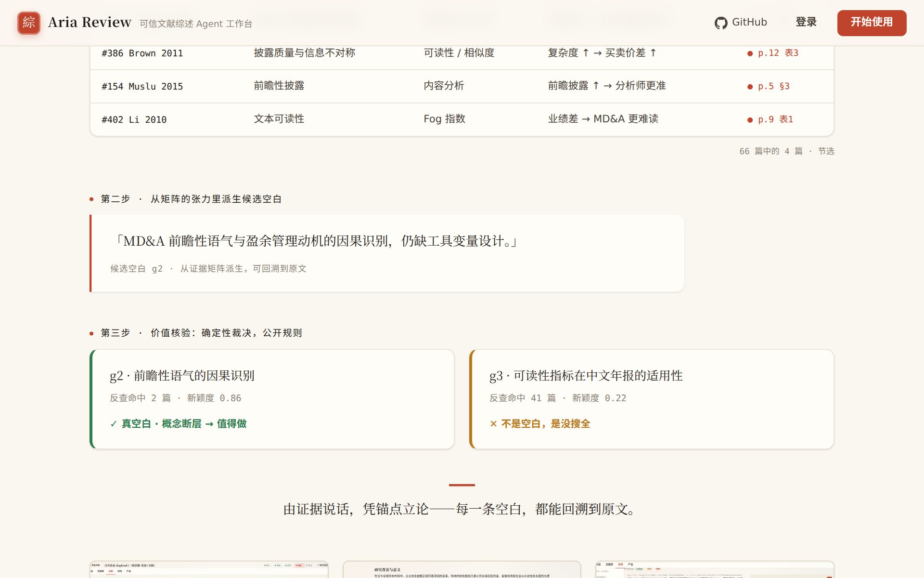Screen dimensions: 924x578
Task: Open the g3 · 可读性指标 card
Action: tap(652, 399)
